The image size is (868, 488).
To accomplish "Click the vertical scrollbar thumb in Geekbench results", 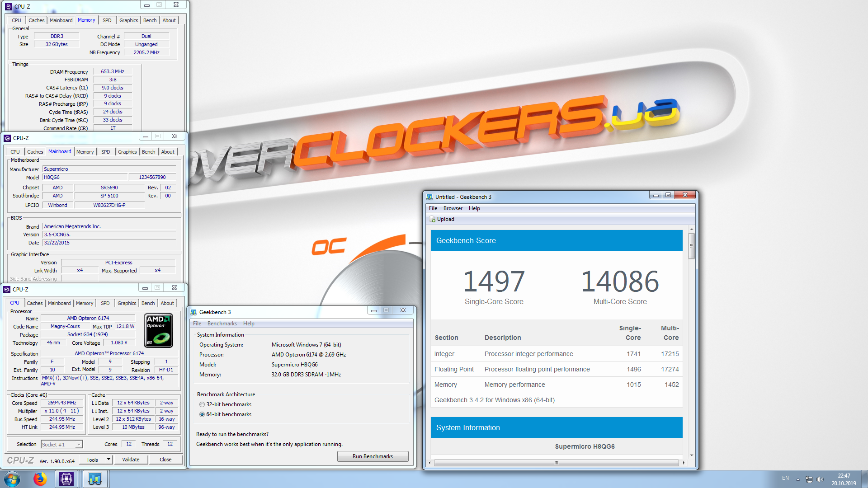I will coord(691,246).
